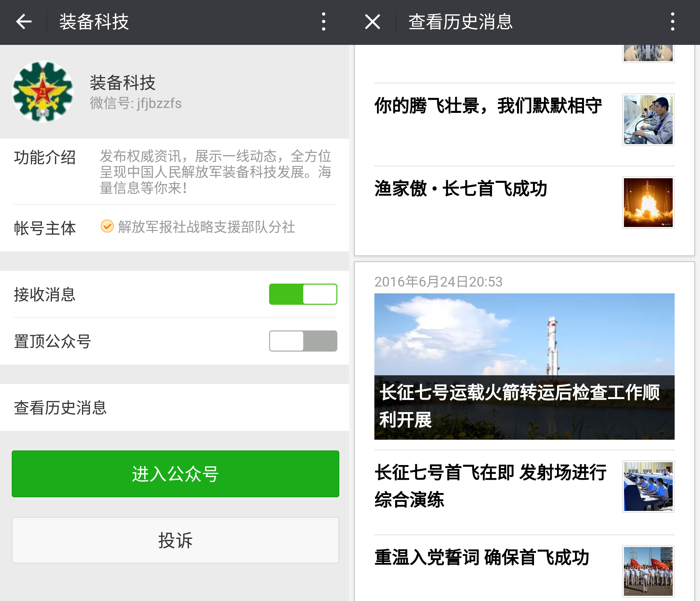
Task: Tap the 微信号: jfjbzzfs text
Action: [x=136, y=103]
